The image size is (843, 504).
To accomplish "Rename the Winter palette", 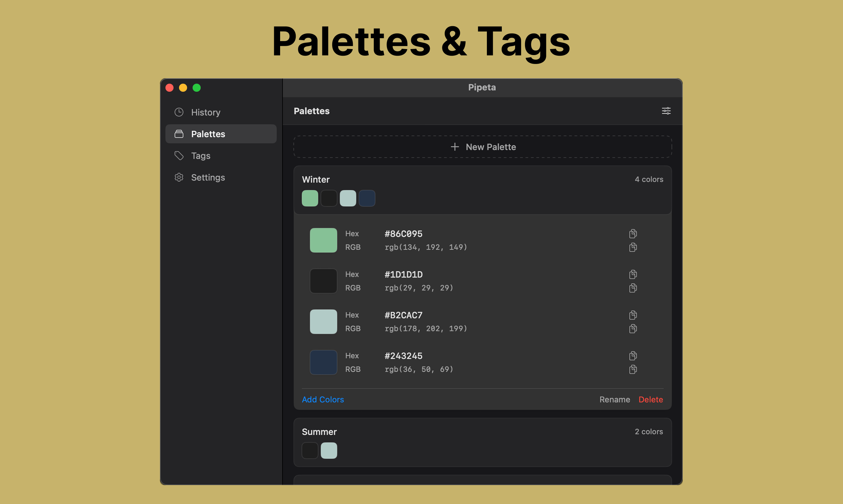I will tap(615, 400).
